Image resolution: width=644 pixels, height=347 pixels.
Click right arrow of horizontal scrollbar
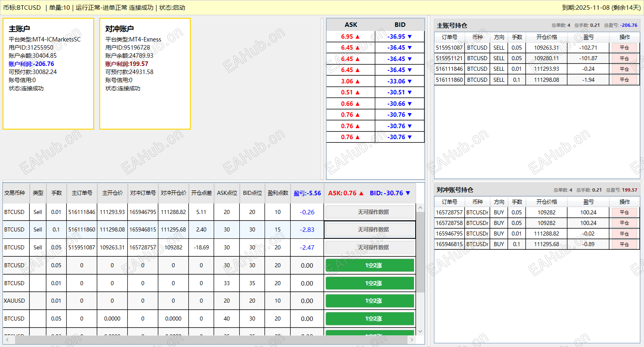(412, 340)
